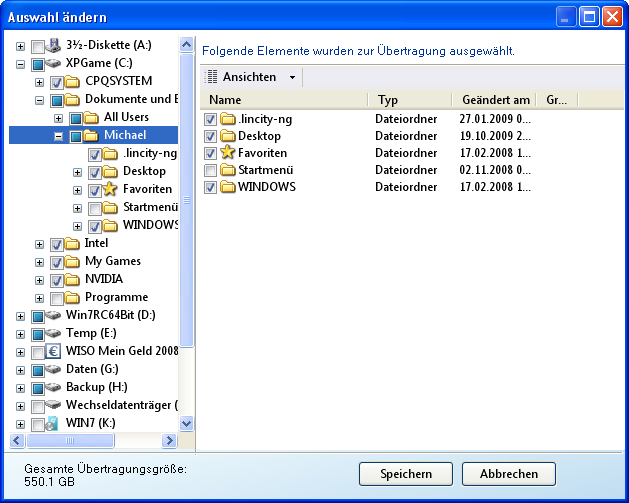This screenshot has height=503, width=629.
Task: Click the horizontal scroll right arrow
Action: [169, 440]
